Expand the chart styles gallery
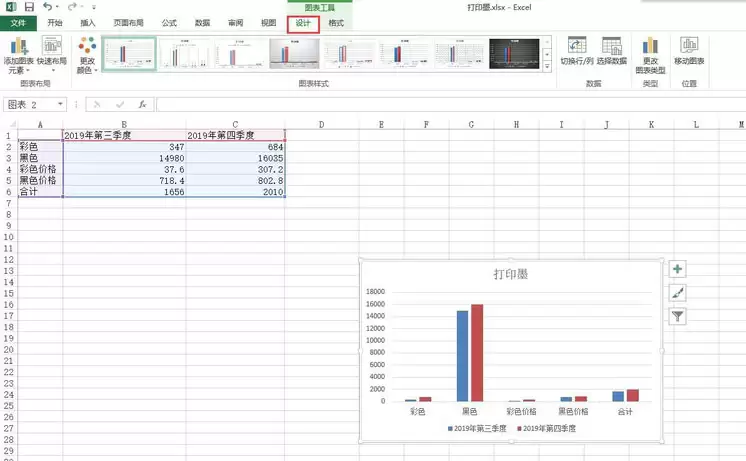The image size is (746, 461). (x=547, y=70)
